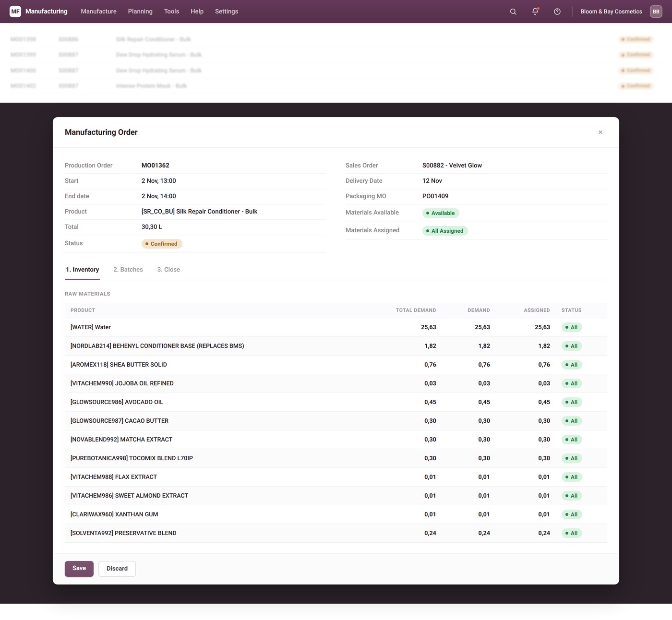
Task: Open the Help menu
Action: click(x=197, y=12)
